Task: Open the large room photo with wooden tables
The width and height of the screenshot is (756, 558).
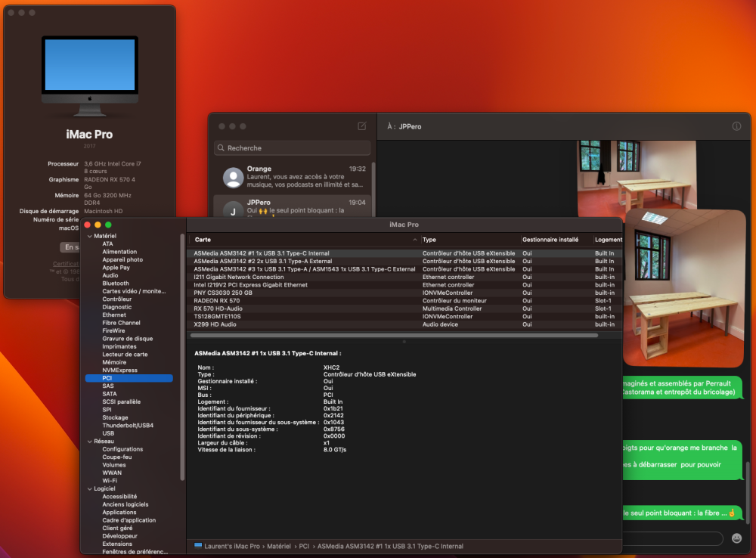Action: pyautogui.click(x=684, y=288)
